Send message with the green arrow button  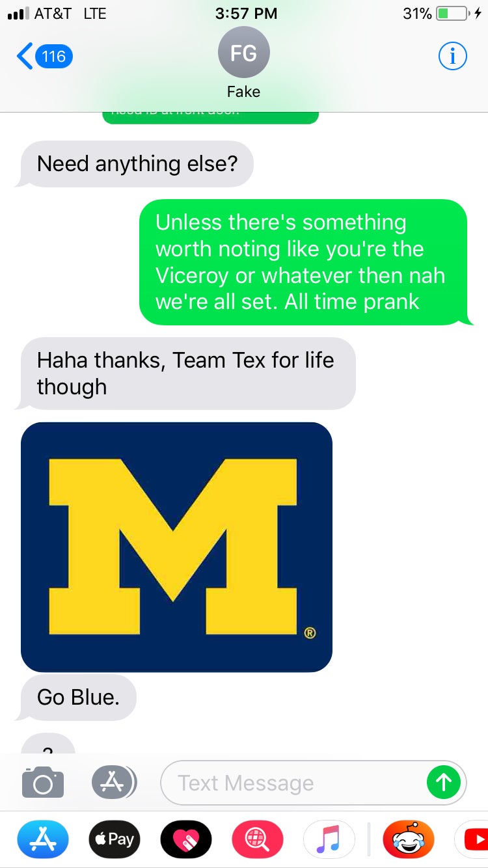444,782
